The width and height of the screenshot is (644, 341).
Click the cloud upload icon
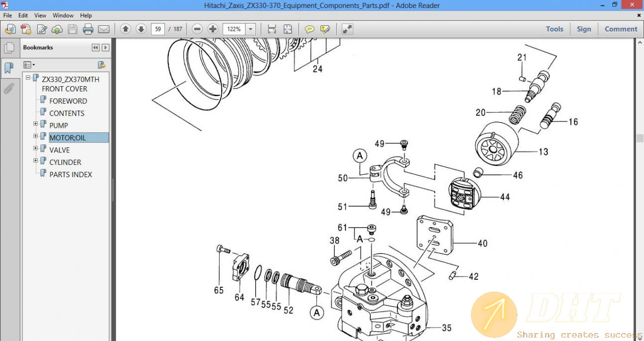57,29
